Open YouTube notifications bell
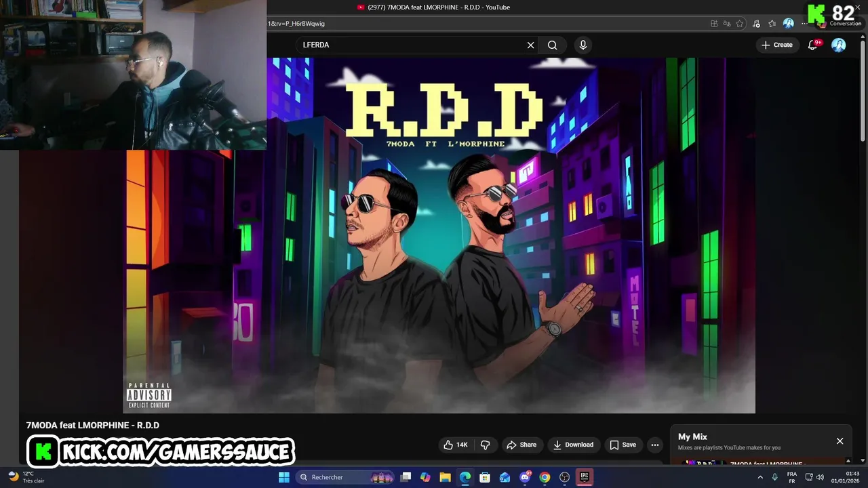This screenshot has width=868, height=488. click(x=813, y=45)
